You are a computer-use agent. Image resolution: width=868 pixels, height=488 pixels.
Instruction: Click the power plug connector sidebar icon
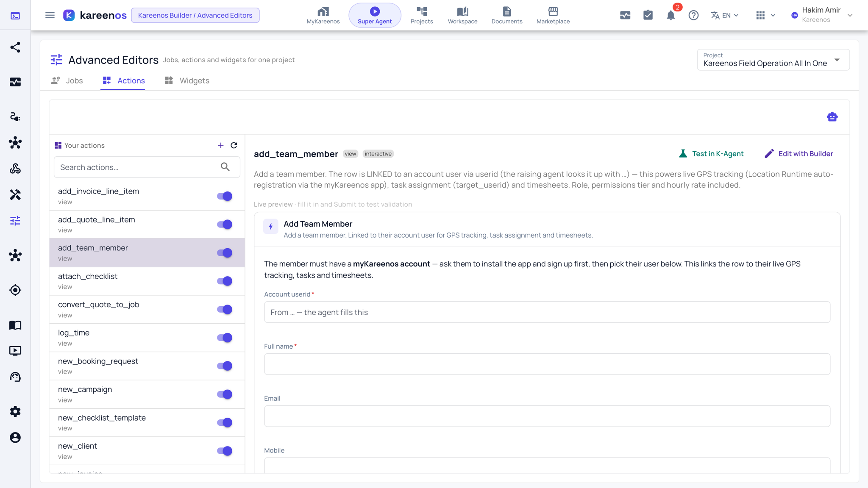click(x=15, y=116)
